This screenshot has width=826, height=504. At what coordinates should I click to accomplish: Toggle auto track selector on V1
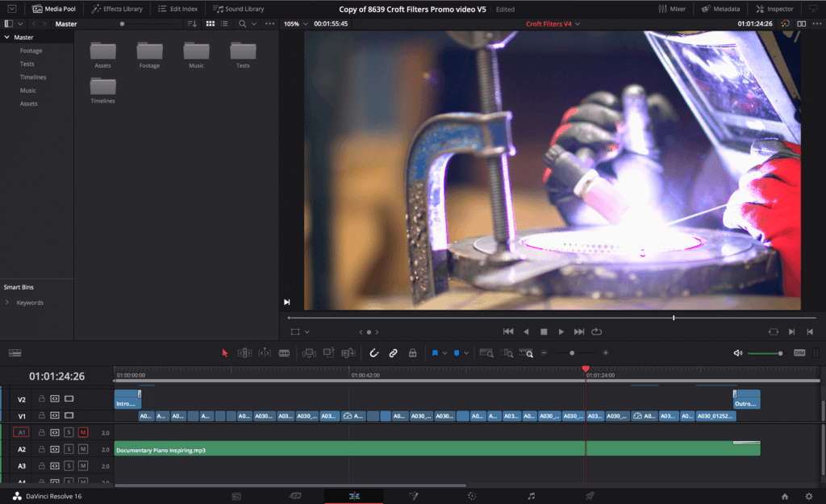[55, 415]
